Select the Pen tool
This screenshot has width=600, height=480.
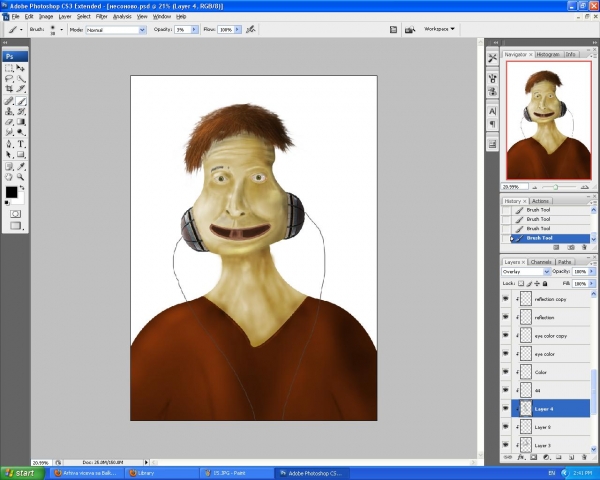point(9,144)
